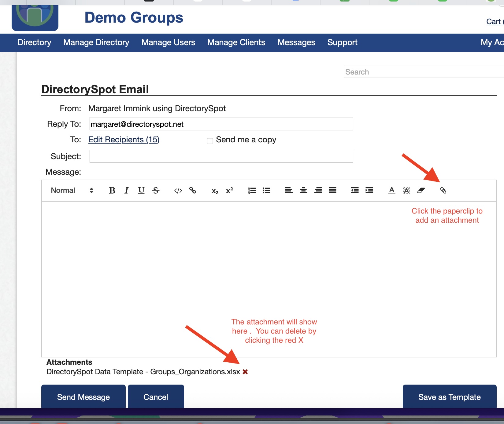
Task: Open the HTML code view icon
Action: (178, 191)
